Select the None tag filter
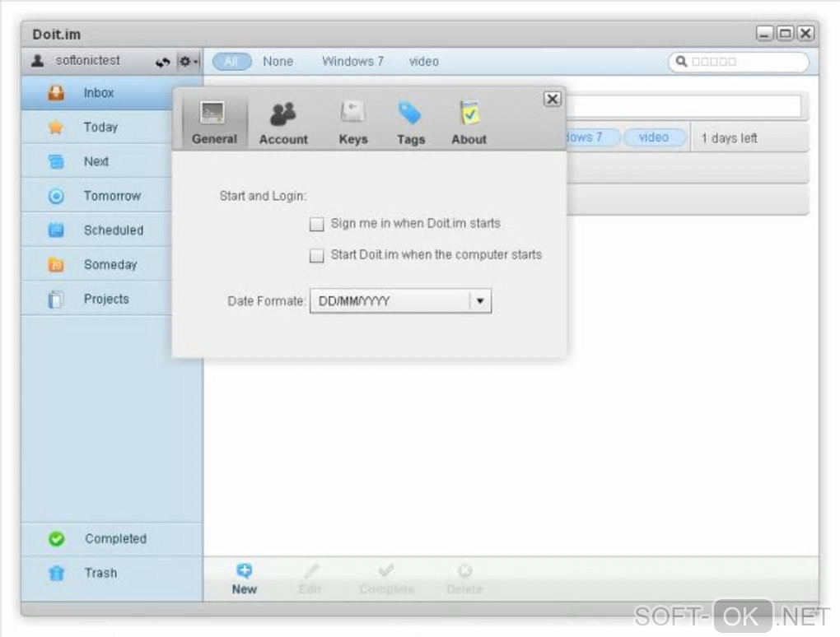The image size is (840, 637). point(278,62)
